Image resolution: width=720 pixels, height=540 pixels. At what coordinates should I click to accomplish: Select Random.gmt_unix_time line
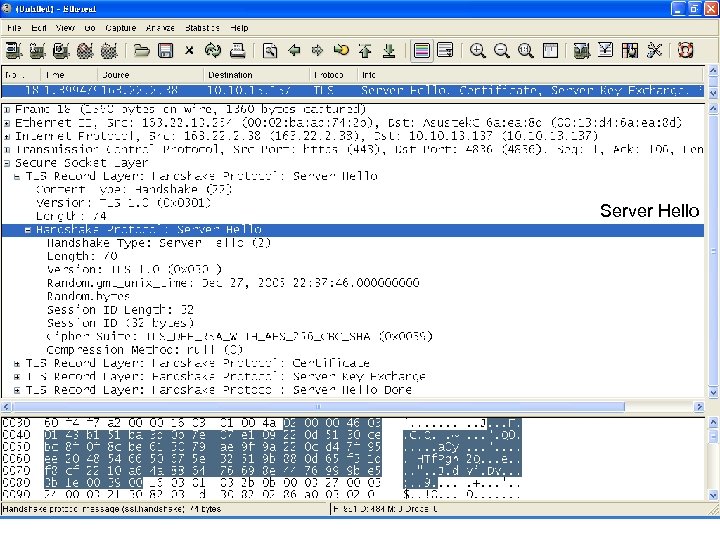233,283
